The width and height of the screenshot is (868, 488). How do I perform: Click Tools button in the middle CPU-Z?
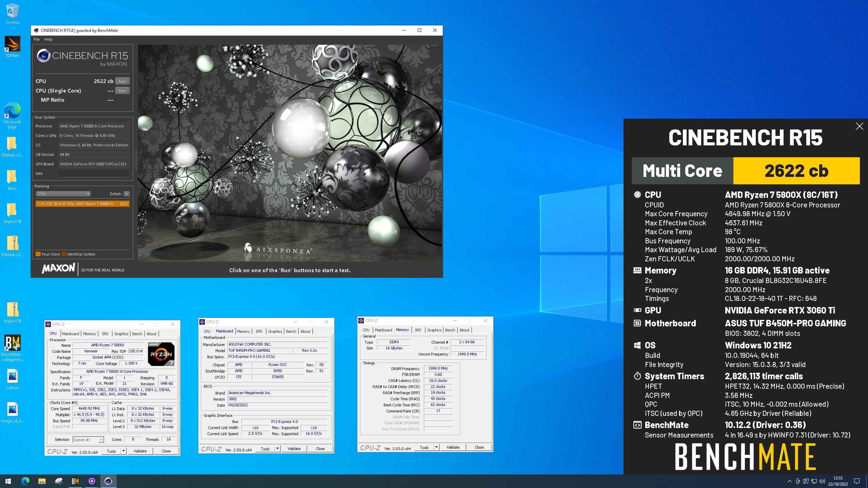(x=265, y=449)
